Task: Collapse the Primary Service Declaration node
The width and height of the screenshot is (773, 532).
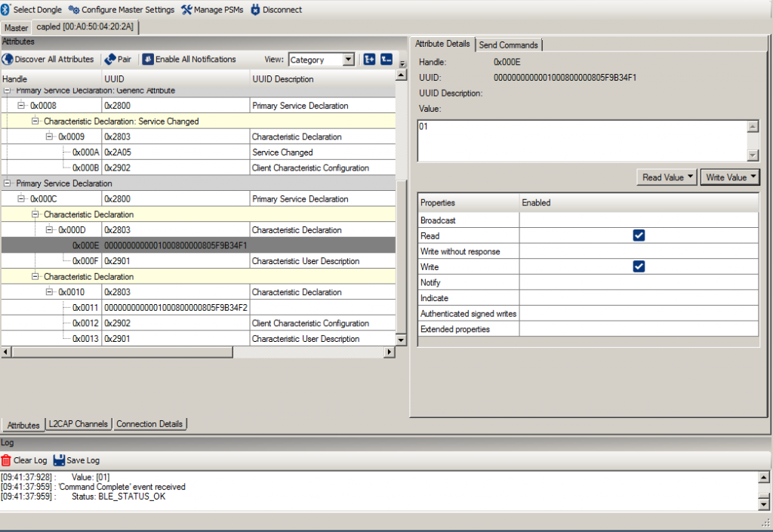Action: pos(7,183)
